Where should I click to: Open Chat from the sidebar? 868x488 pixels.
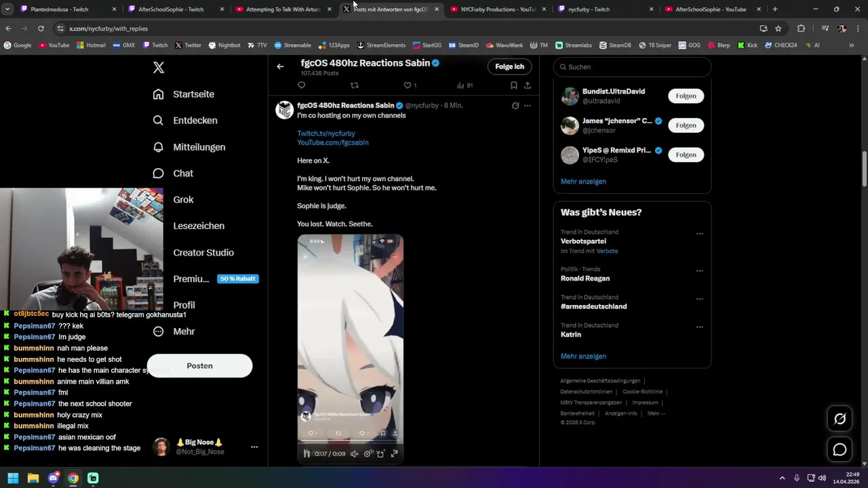point(173,174)
